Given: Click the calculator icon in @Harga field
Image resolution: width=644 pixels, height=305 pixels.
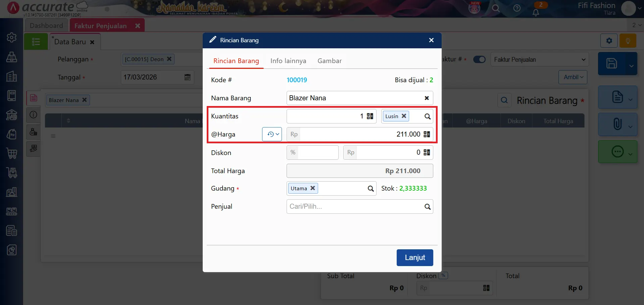Looking at the screenshot, I should point(427,134).
